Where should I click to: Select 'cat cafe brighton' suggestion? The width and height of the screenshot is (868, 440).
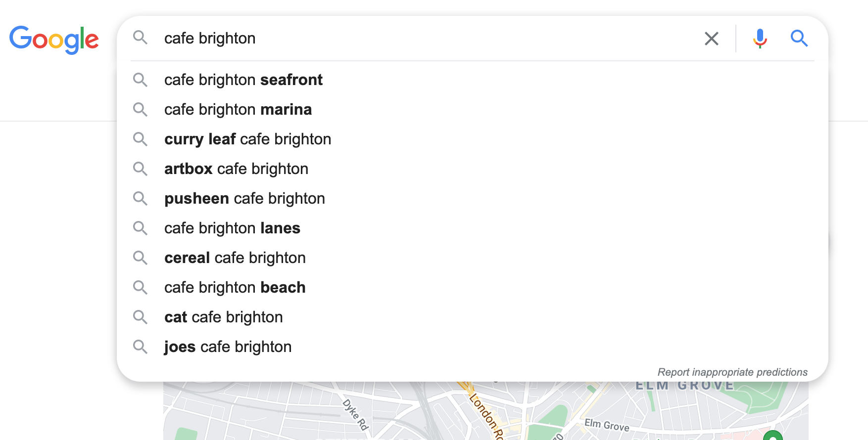click(x=223, y=317)
